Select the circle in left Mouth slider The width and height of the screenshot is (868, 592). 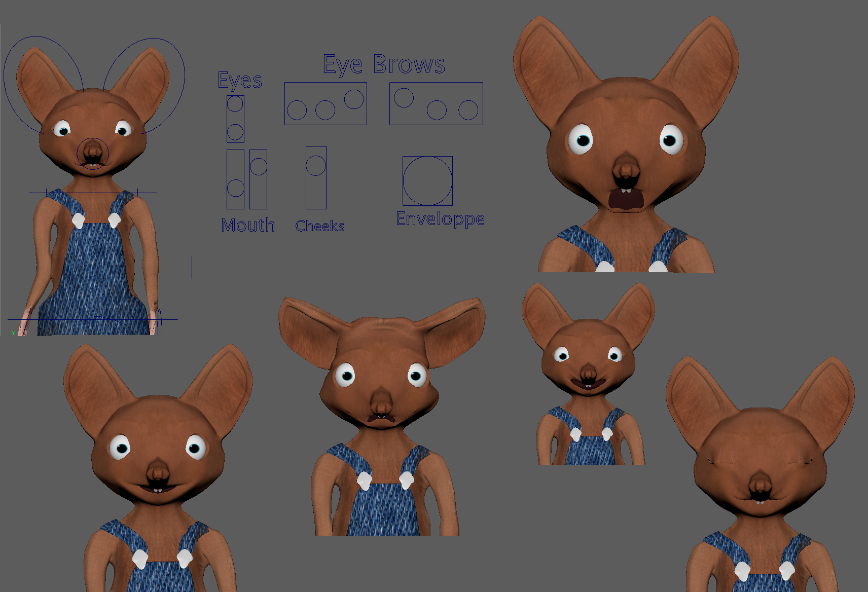(235, 188)
